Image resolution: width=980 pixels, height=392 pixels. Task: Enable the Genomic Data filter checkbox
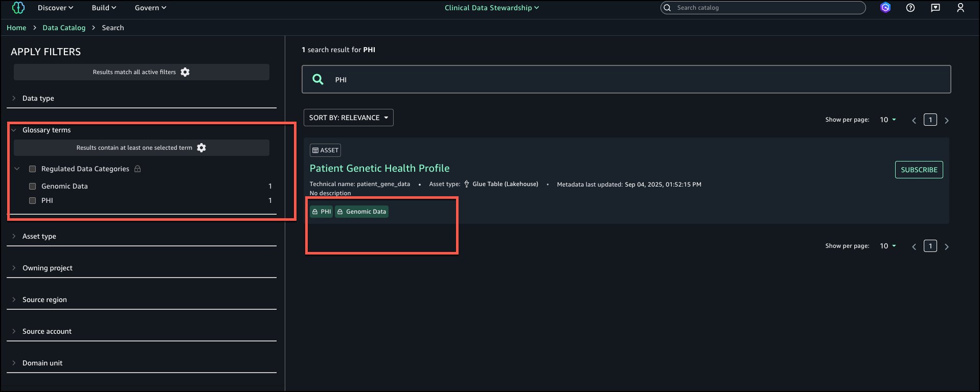pyautogui.click(x=33, y=186)
